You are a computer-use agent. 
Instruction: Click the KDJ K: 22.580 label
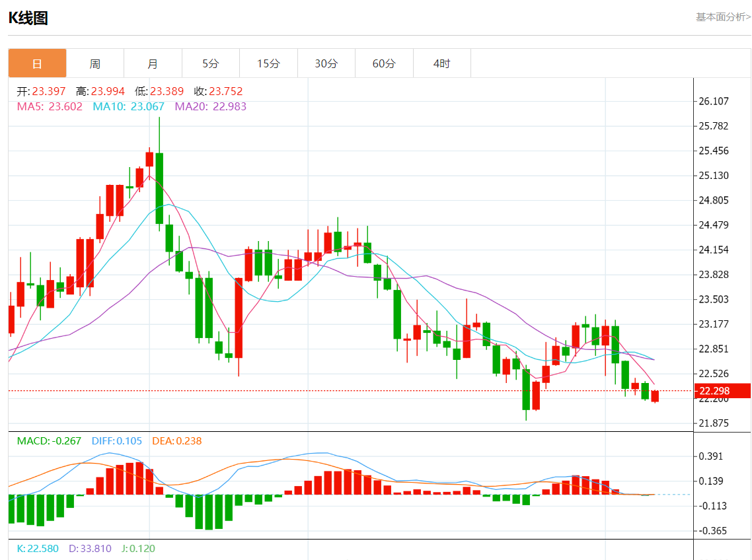coord(39,548)
